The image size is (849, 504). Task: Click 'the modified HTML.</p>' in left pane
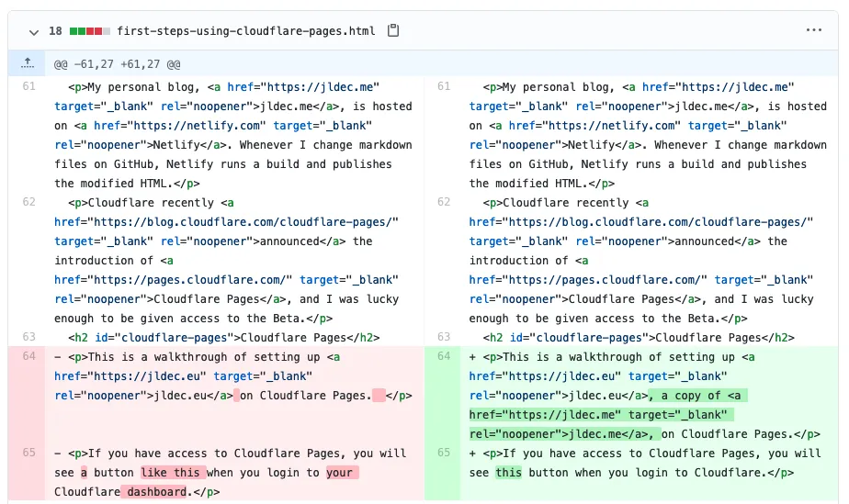(127, 184)
